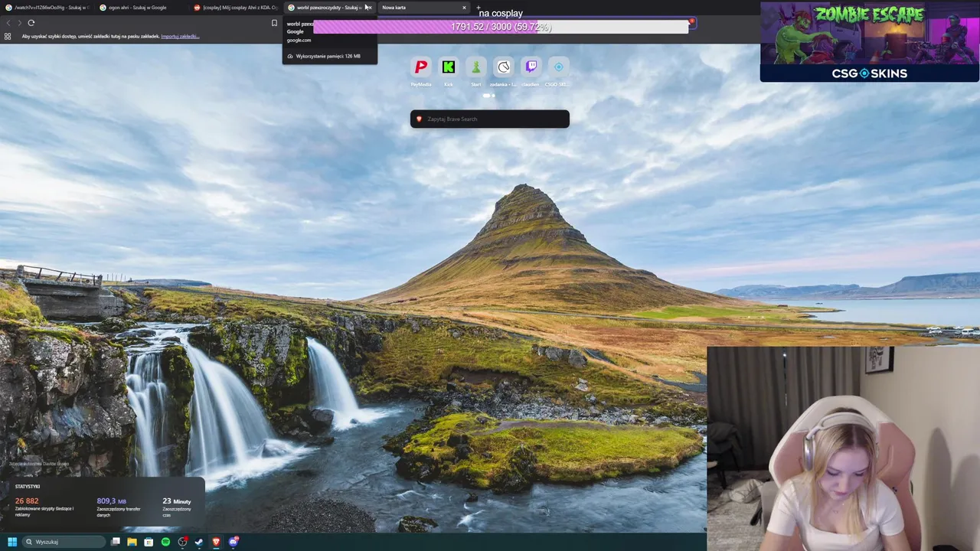Switch to the ogon ahri Google tab
Image resolution: width=980 pixels, height=551 pixels.
pyautogui.click(x=141, y=8)
